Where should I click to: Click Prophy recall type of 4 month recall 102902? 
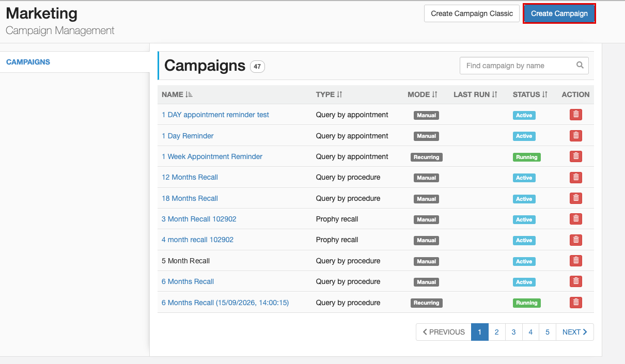point(337,240)
